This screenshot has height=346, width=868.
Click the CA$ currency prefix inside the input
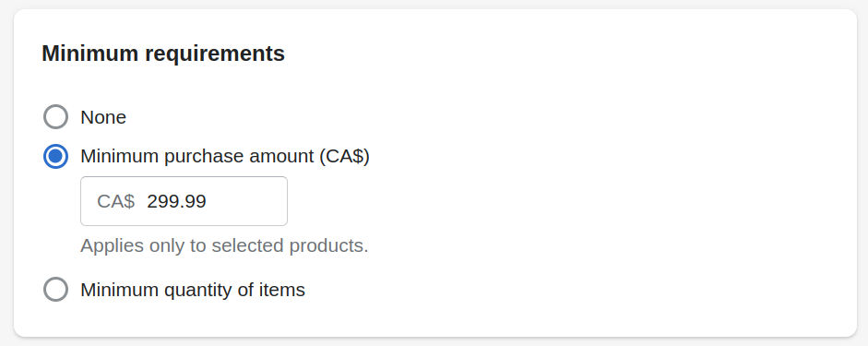pos(115,201)
